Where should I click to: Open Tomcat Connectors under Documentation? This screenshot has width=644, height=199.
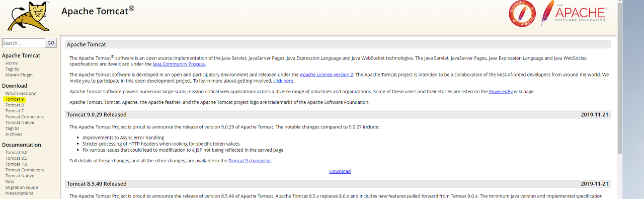[x=25, y=170]
